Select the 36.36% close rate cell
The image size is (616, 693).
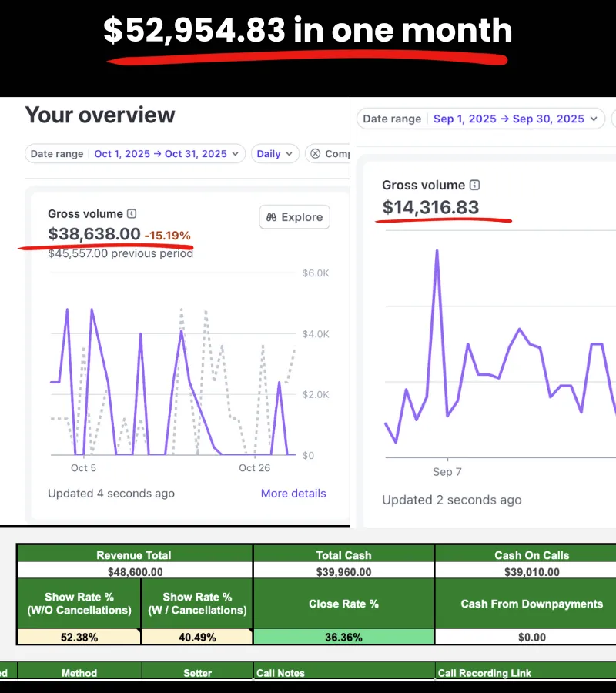[343, 637]
